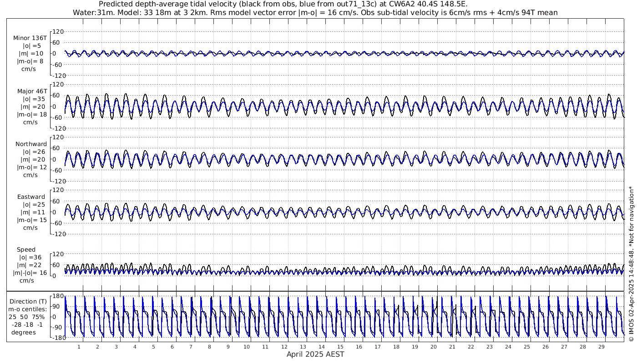Click the "Northward" panel label
The height and width of the screenshot is (364, 637).
coord(31,144)
